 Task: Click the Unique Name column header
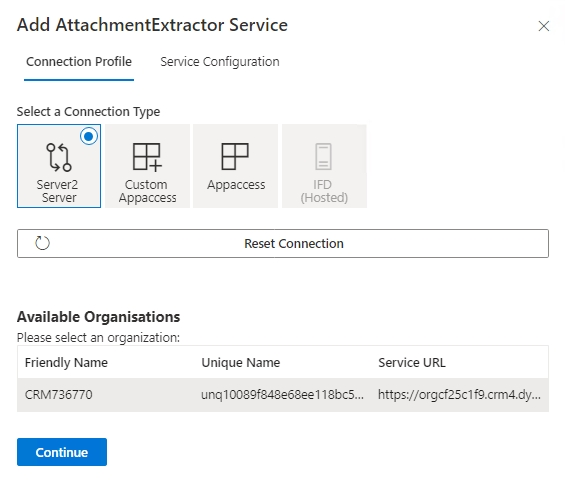(241, 362)
